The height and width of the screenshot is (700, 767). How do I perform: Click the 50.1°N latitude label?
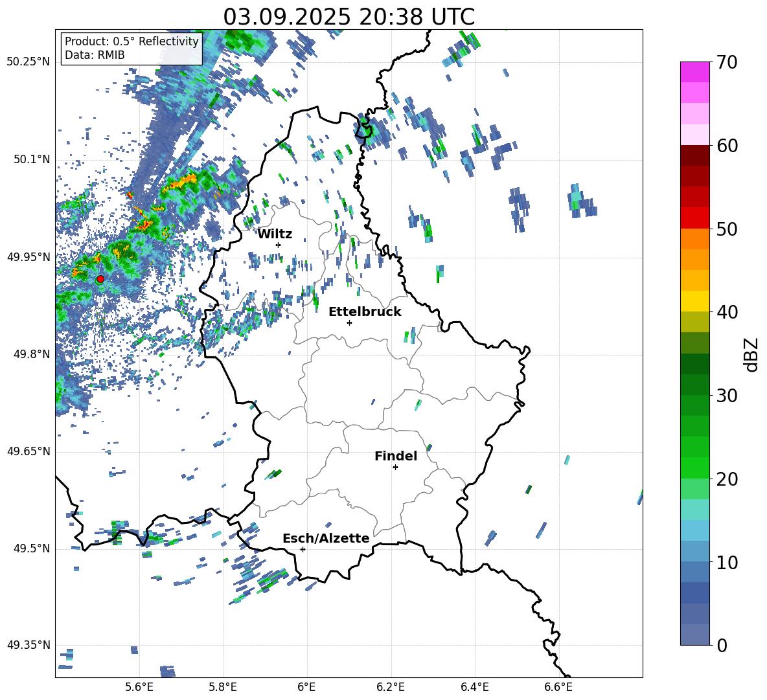click(32, 160)
